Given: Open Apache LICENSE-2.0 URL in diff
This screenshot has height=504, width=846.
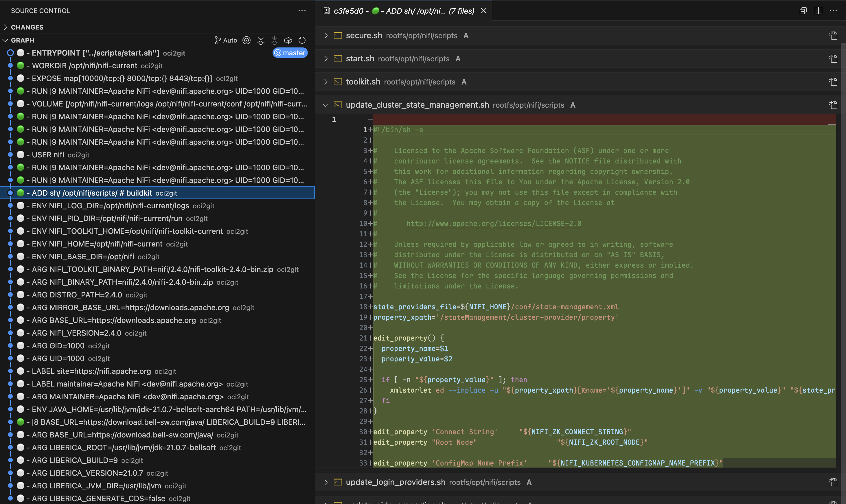Looking at the screenshot, I should coord(494,223).
